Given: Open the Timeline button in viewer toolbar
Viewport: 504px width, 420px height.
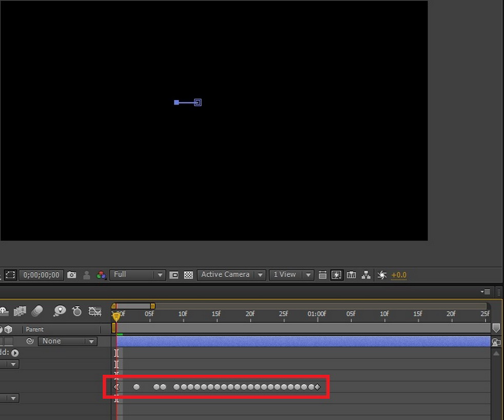Looking at the screenshot, I should pyautogui.click(x=352, y=275).
